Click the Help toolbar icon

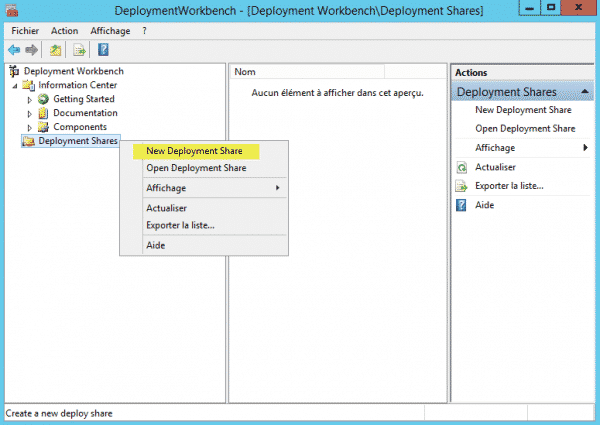102,50
